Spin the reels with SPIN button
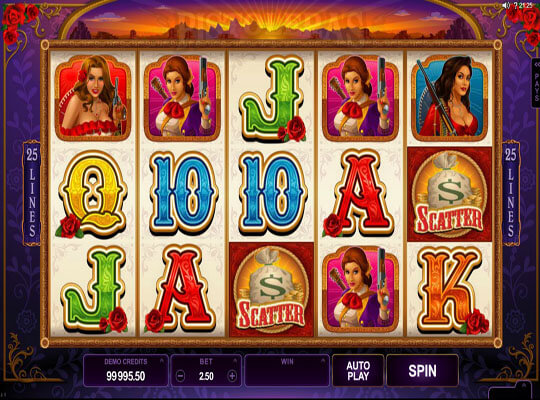Screen dimensions: 540x400 click(422, 371)
